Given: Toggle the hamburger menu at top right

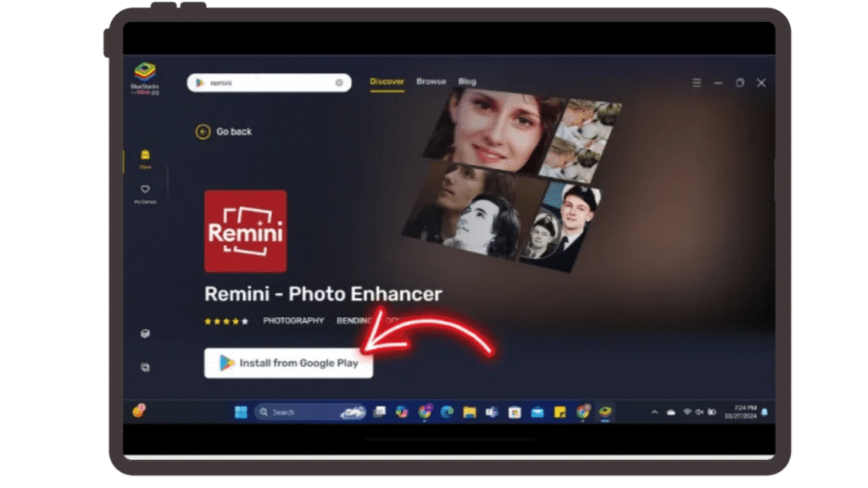Looking at the screenshot, I should (x=696, y=82).
